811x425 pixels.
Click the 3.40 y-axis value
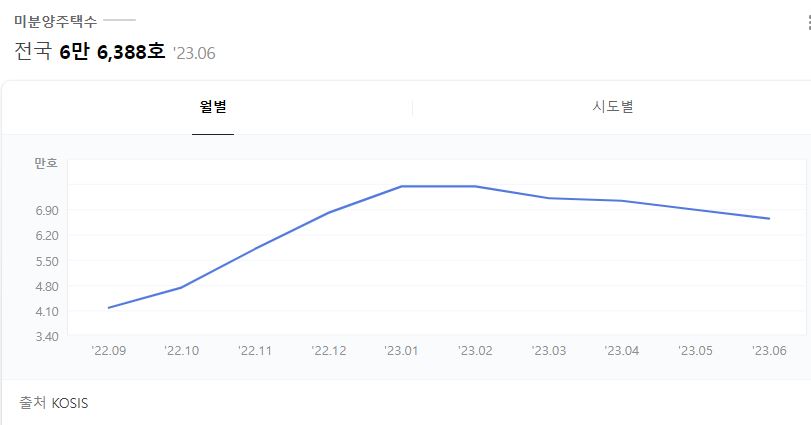[x=46, y=337]
